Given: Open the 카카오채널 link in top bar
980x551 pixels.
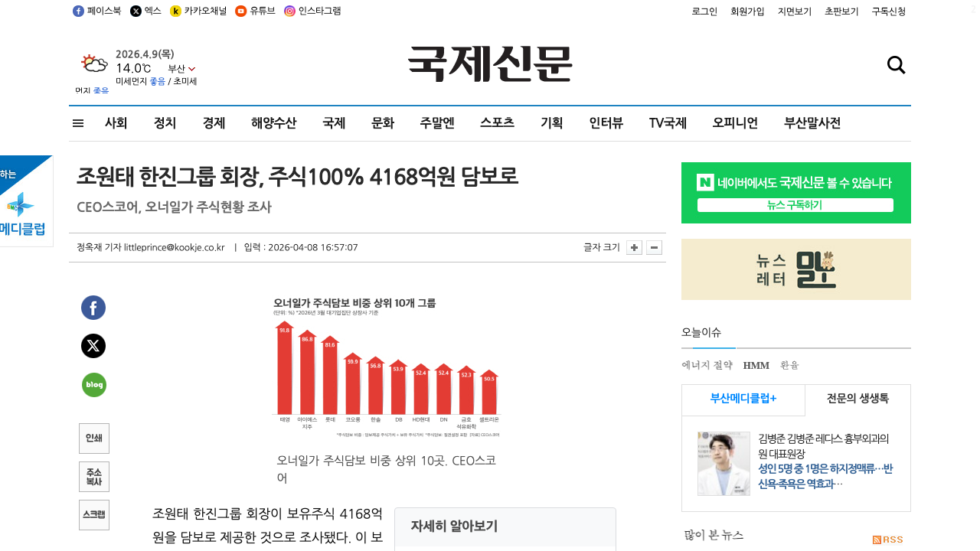Looking at the screenshot, I should 198,11.
